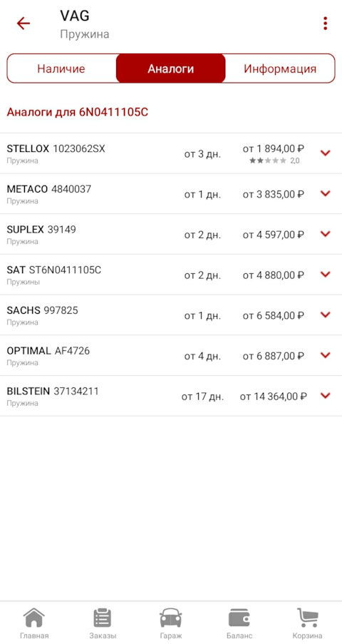Expand the SACHS 997825 offers

pyautogui.click(x=325, y=315)
